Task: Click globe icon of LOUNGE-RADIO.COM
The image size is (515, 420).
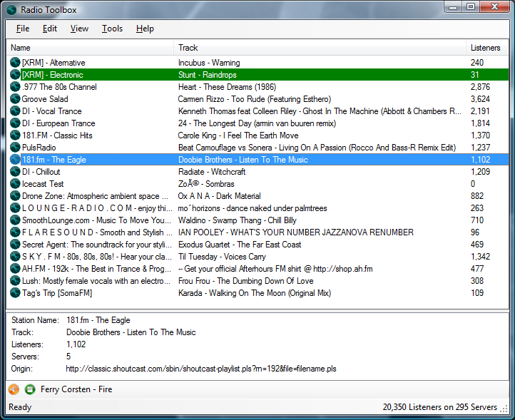Action: coord(15,208)
